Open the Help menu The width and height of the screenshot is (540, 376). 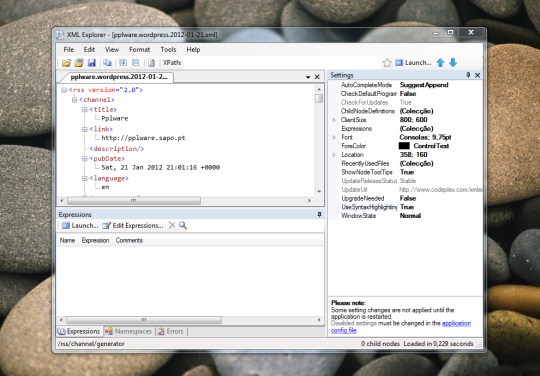(193, 50)
